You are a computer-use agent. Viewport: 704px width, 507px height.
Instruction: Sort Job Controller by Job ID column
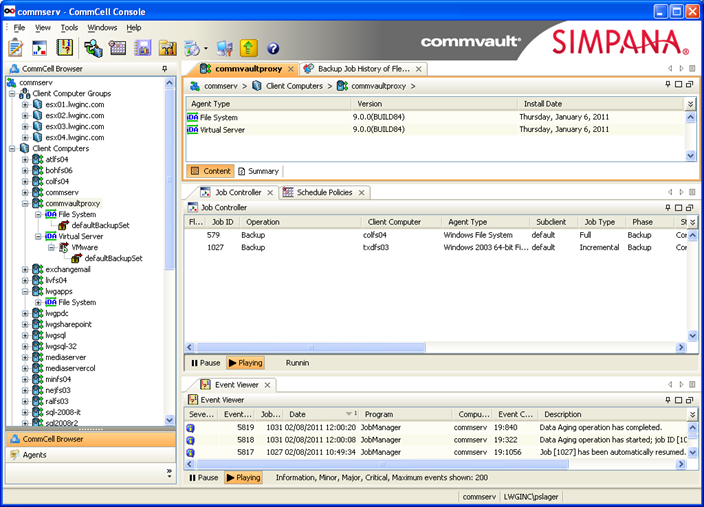point(223,222)
